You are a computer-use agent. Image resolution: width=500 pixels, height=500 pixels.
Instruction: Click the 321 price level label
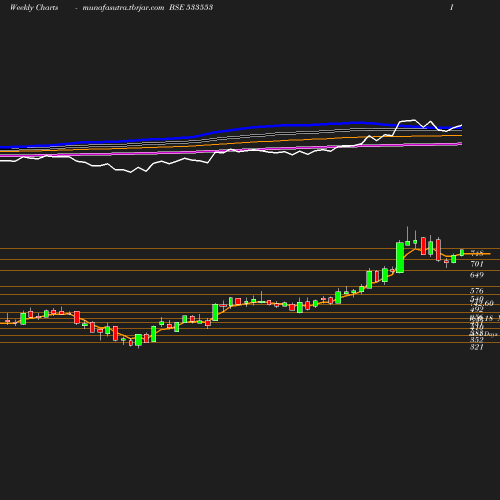477,347
